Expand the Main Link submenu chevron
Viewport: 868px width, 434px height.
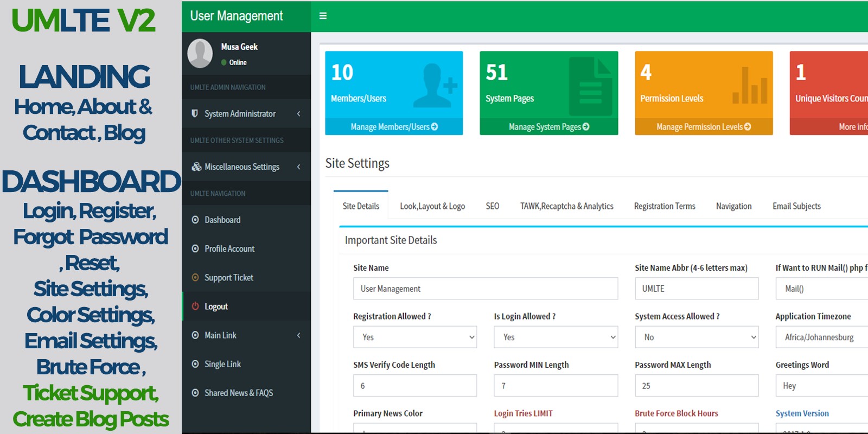[x=299, y=335]
